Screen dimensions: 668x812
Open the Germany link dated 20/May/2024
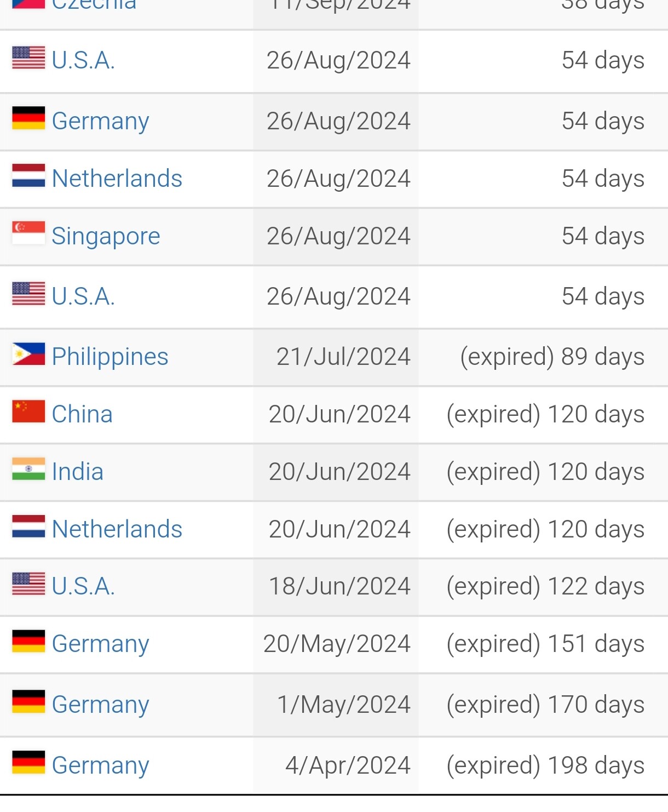click(x=101, y=644)
